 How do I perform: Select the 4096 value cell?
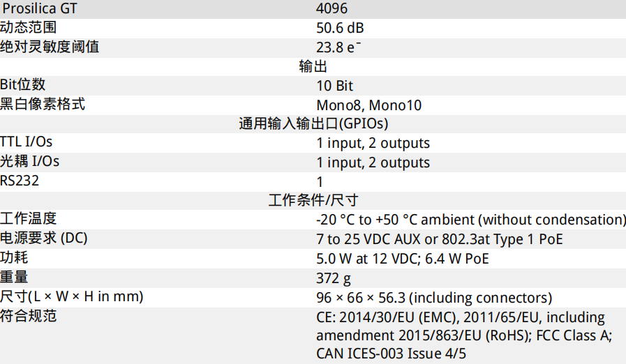[x=331, y=8]
